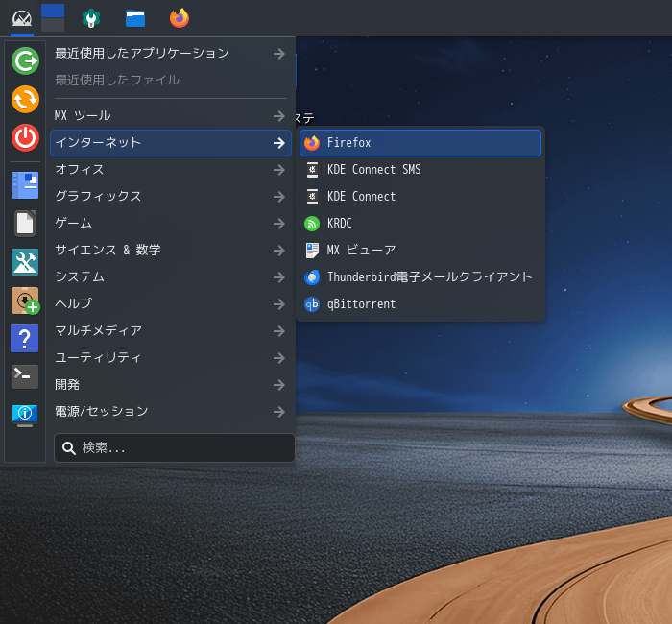Click the green logout icon in sidebar

click(25, 61)
